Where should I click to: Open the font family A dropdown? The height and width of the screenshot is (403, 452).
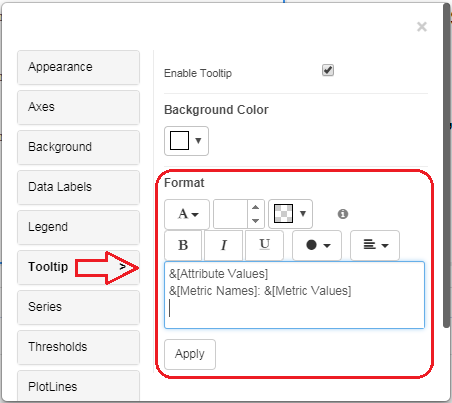[x=187, y=214]
